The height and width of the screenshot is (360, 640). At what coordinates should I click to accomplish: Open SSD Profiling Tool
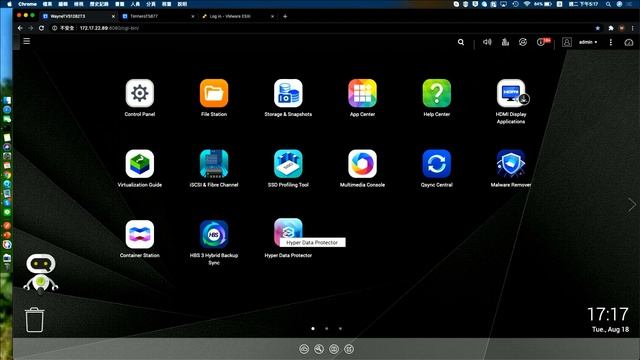pyautogui.click(x=288, y=164)
